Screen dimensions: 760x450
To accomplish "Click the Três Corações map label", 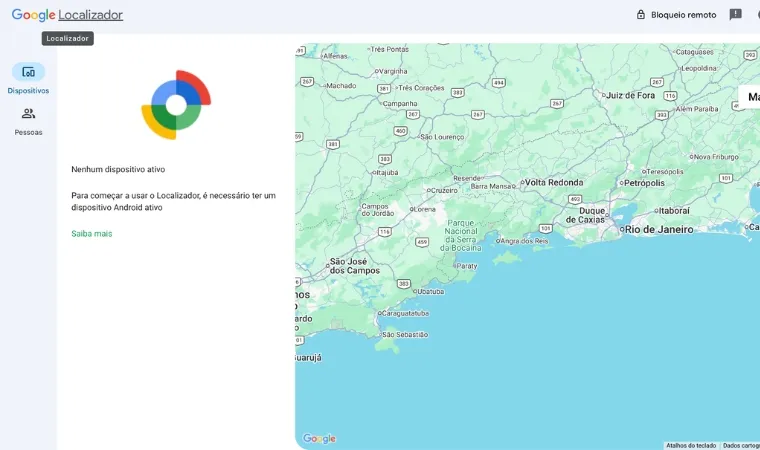I will click(x=421, y=88).
